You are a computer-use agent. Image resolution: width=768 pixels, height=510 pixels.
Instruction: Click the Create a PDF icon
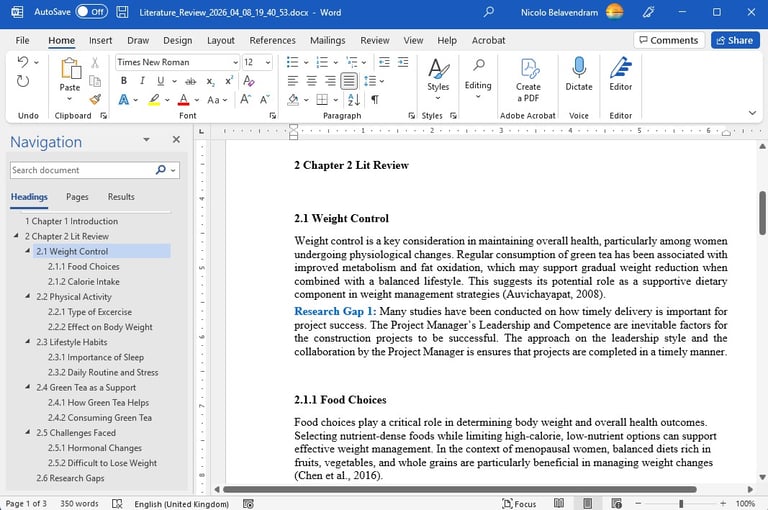[x=528, y=67]
